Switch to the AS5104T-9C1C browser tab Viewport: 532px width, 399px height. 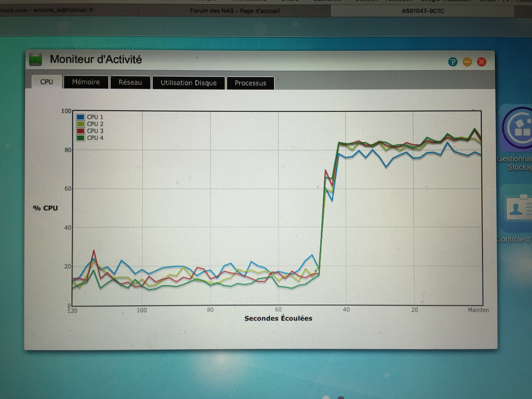click(x=423, y=11)
